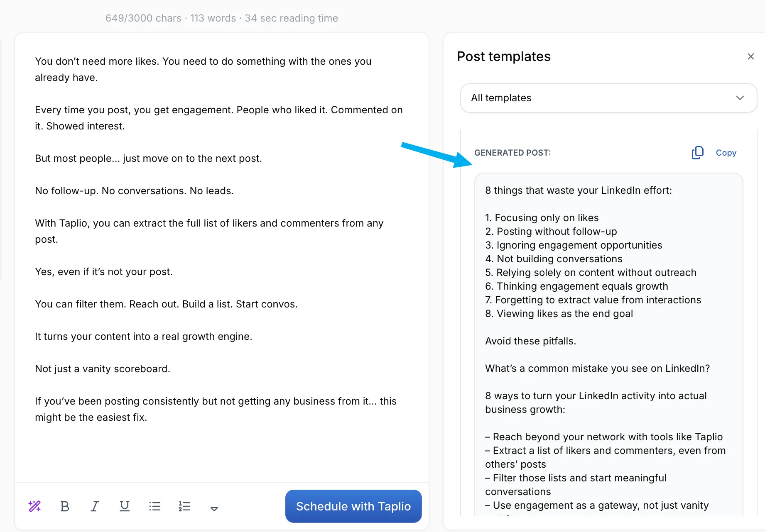The height and width of the screenshot is (532, 765).
Task: Click "8 things that waste your LinkedIn effort:"
Action: 579,190
